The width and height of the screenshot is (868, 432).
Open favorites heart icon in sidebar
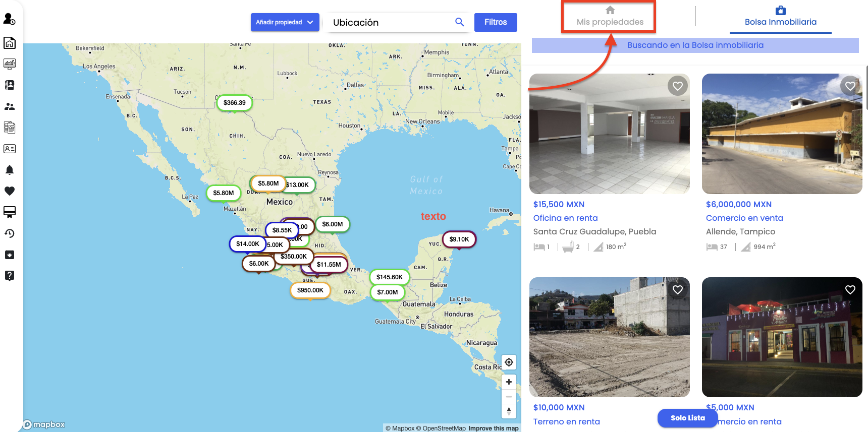9,191
